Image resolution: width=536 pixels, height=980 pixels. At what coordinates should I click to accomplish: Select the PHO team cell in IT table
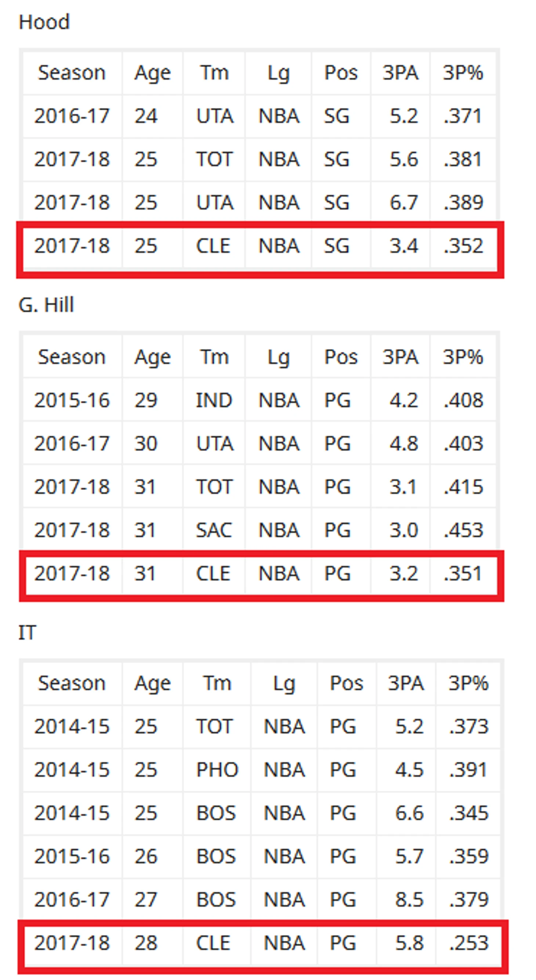217,769
